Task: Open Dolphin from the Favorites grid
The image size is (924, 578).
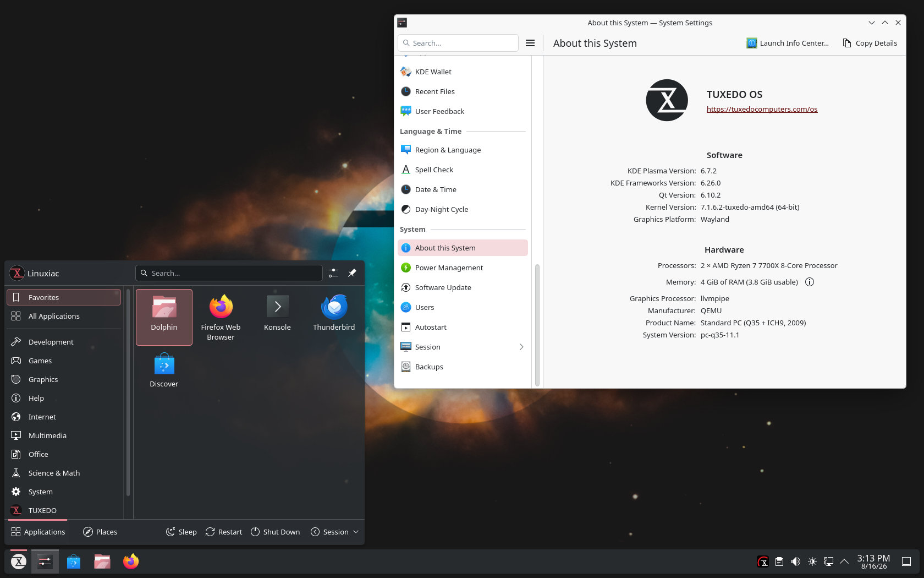Action: coord(164,317)
